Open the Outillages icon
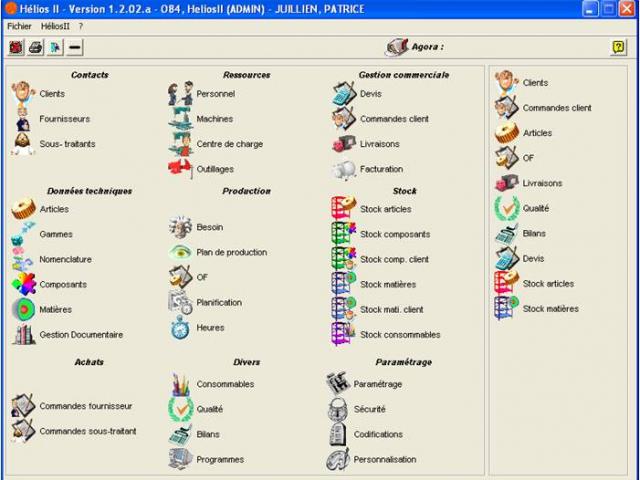640x480 pixels. pyautogui.click(x=180, y=169)
